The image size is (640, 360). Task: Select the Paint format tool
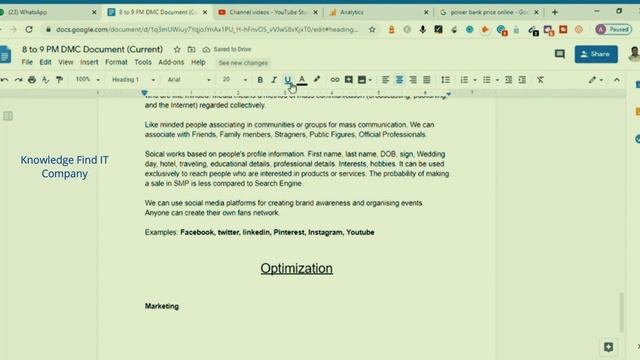click(x=60, y=80)
